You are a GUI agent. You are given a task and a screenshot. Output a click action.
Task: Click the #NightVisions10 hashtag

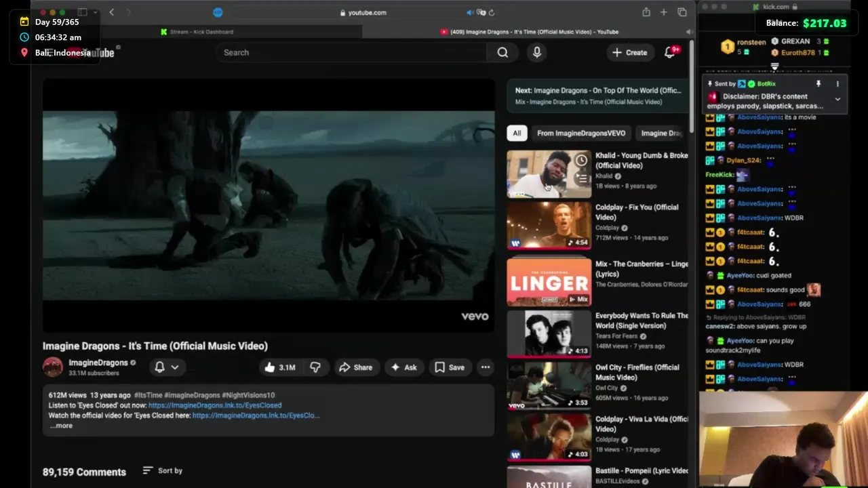248,395
